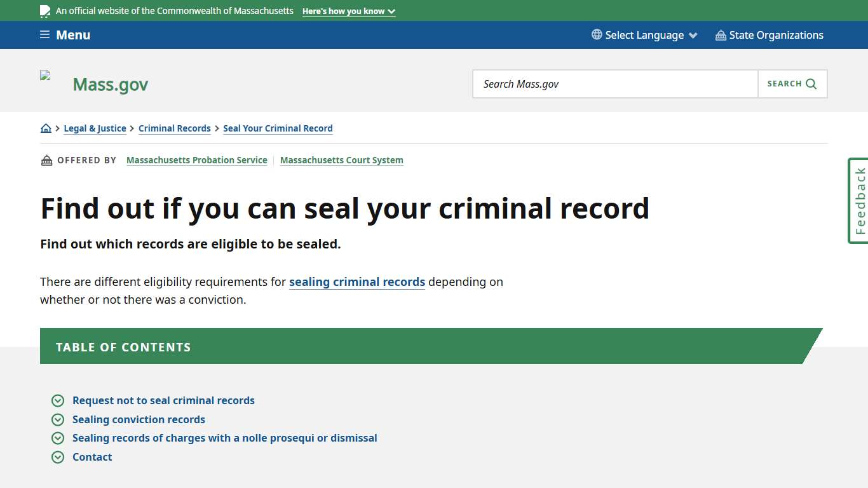Screen dimensions: 868x488
Task: Open the Menu
Action: [65, 35]
